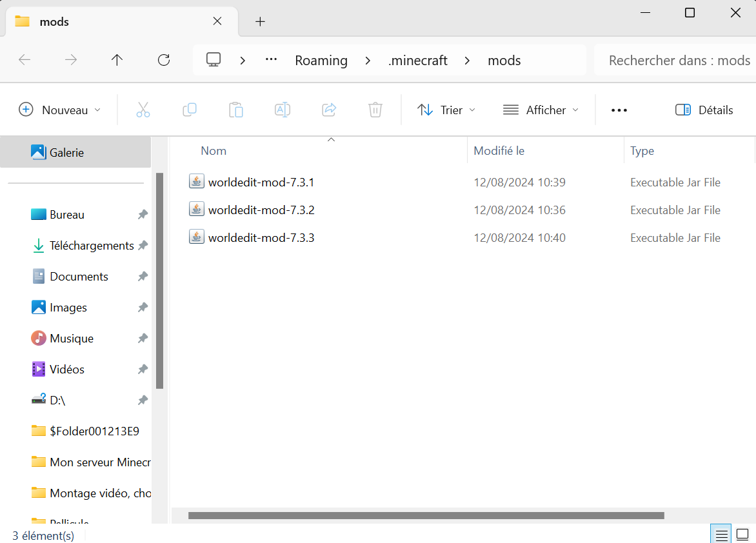Sort by the Type column header
Screen dimensions: 756x543
pyautogui.click(x=642, y=151)
